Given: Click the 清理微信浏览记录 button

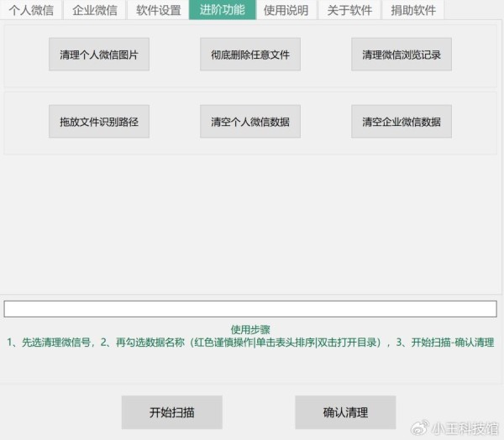Looking at the screenshot, I should pos(402,55).
